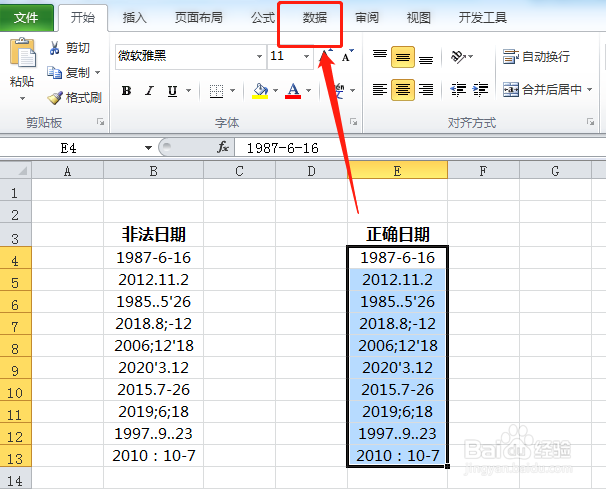Viewport: 606px width, 489px height.
Task: Click cell E13 containing 2010：10-7
Action: coord(397,456)
